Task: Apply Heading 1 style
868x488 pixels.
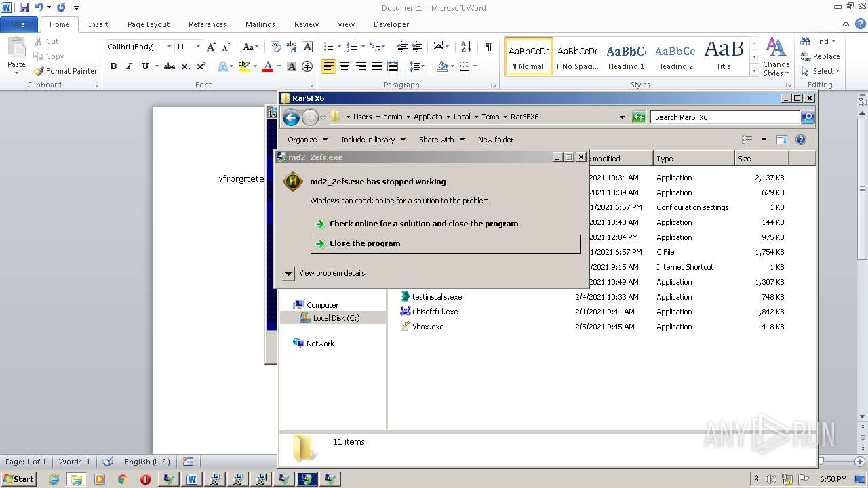Action: click(x=626, y=56)
